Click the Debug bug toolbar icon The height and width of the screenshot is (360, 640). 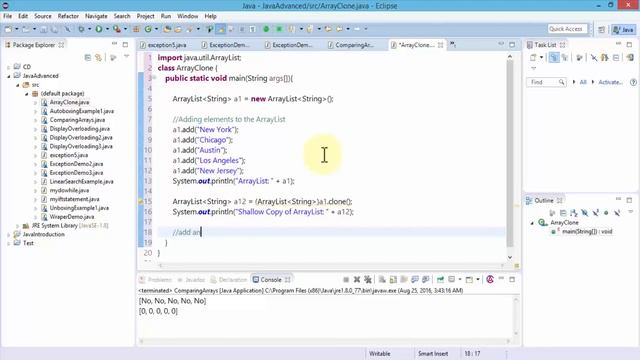81,29
